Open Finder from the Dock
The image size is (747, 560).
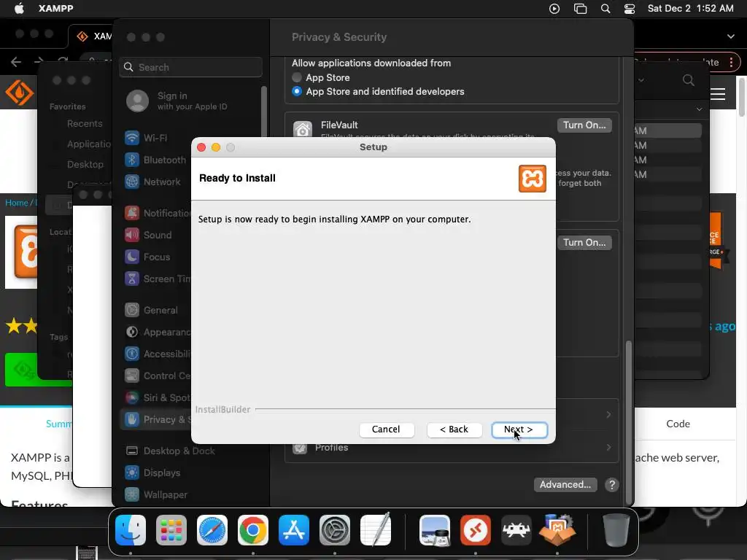tap(131, 530)
